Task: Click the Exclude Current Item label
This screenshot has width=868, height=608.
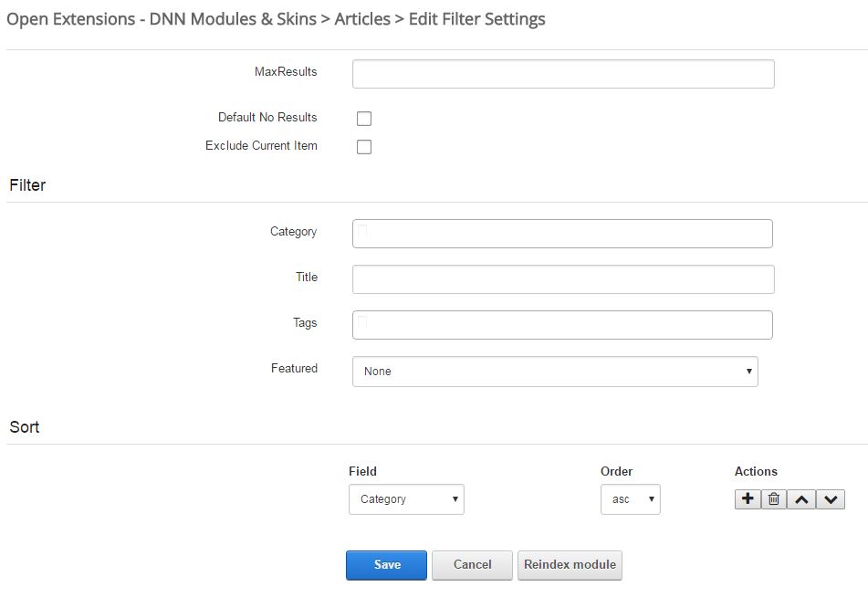Action: [x=261, y=146]
